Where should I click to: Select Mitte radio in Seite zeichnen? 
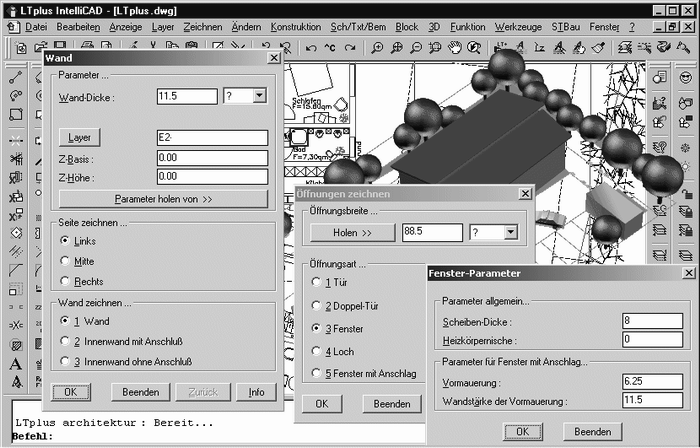click(65, 261)
